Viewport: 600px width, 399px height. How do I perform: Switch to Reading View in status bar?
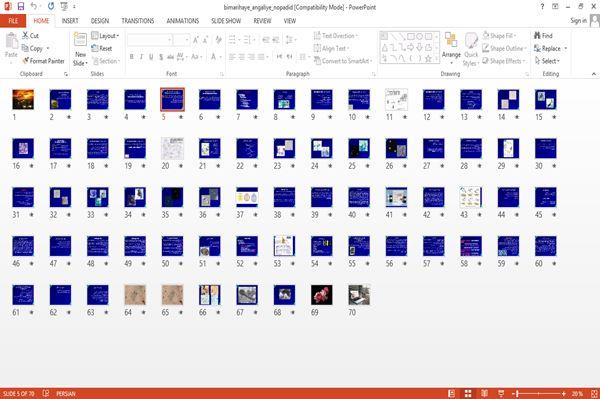484,393
